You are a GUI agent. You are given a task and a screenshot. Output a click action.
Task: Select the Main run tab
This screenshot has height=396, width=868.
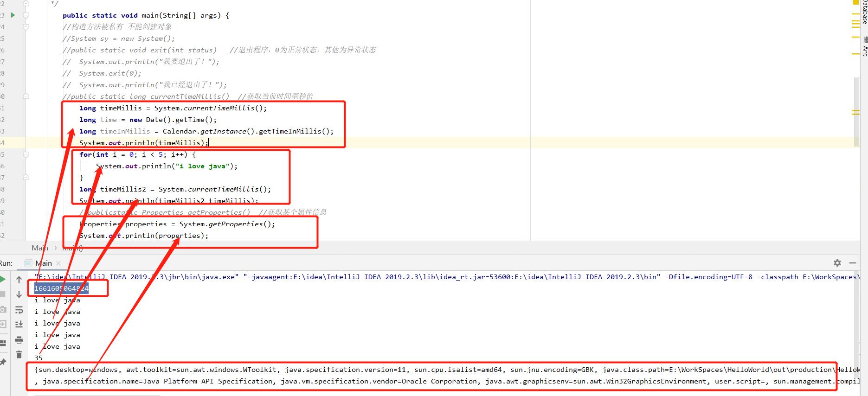pos(43,263)
